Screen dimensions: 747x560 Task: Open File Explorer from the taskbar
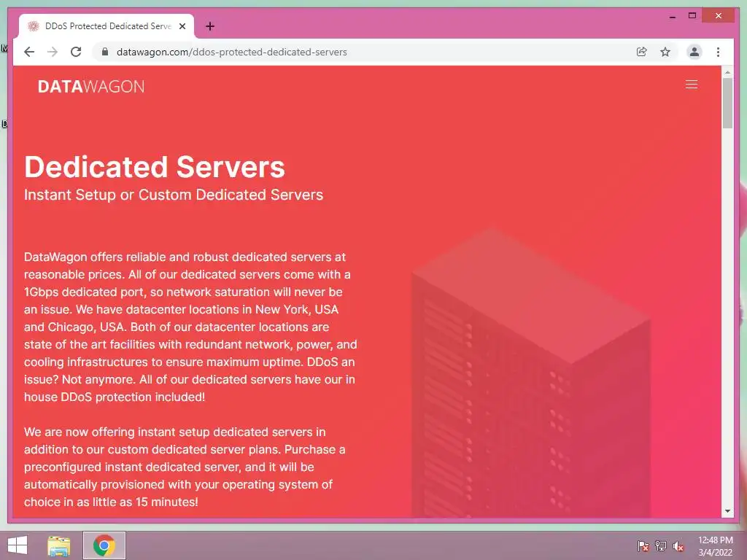click(x=58, y=545)
